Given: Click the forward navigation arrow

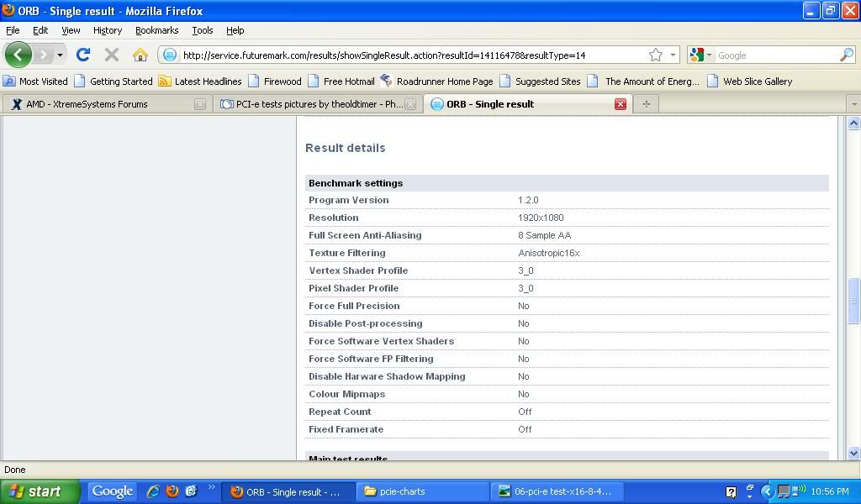Looking at the screenshot, I should 44,55.
